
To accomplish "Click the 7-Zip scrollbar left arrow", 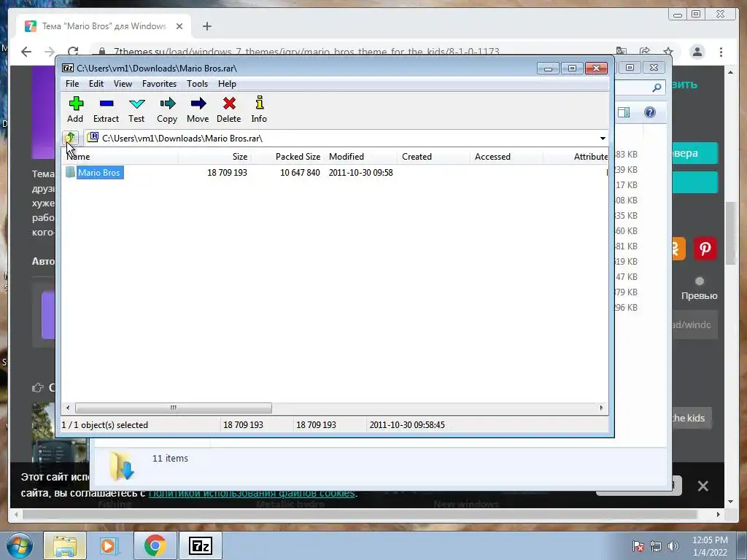I will pos(68,408).
